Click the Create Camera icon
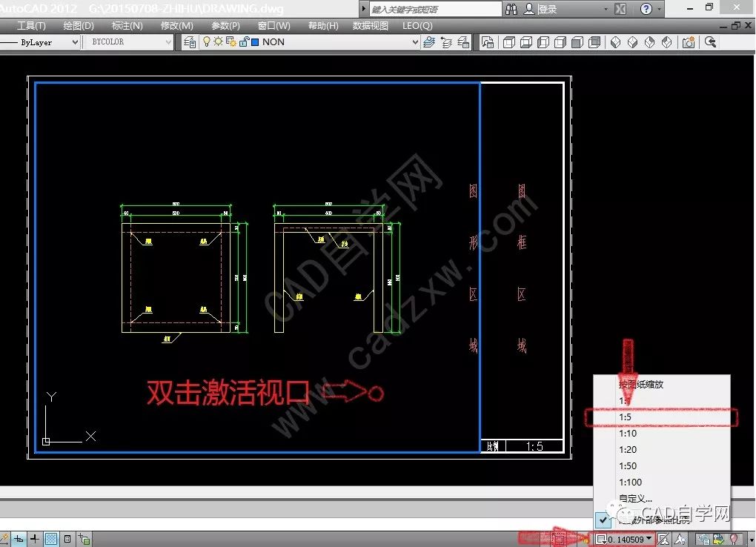This screenshot has height=547, width=756. (x=689, y=42)
